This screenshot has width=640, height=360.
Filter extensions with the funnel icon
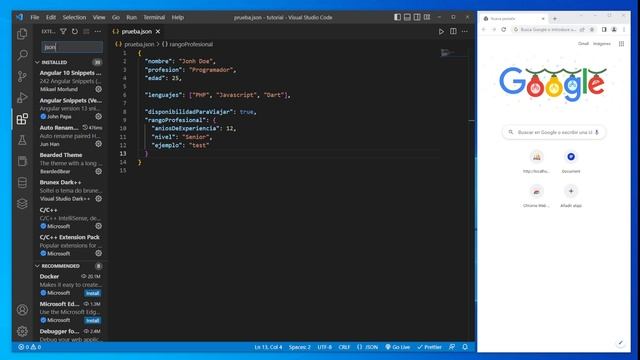click(63, 31)
